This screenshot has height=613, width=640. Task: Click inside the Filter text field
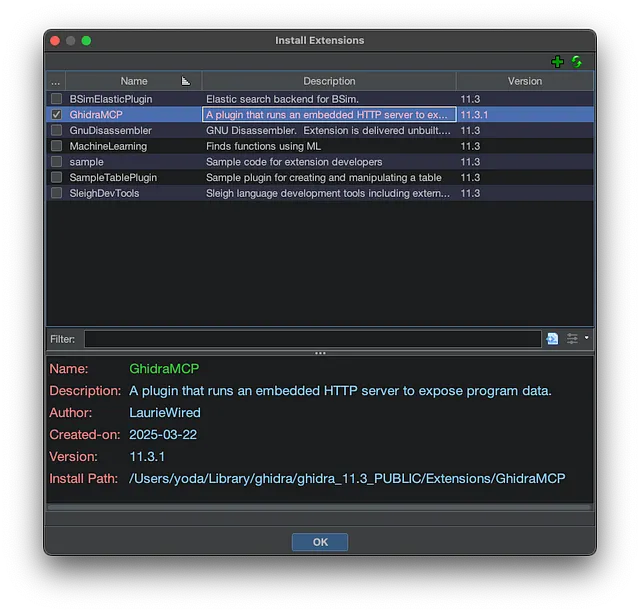pos(312,339)
